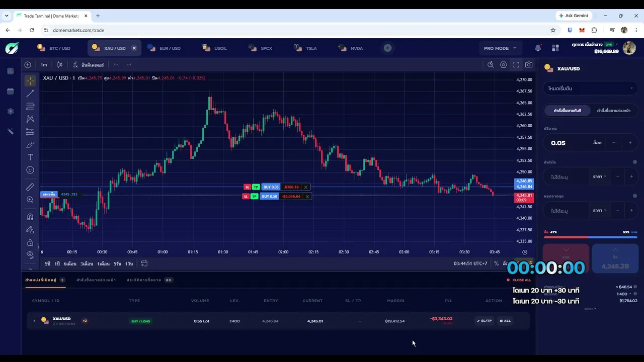Click CLOSE ALL positions

519,280
